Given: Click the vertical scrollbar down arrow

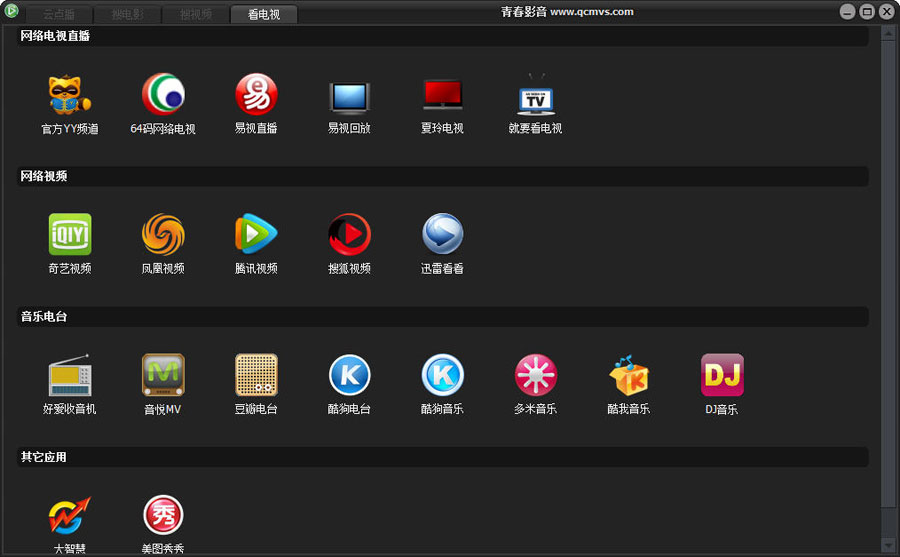Looking at the screenshot, I should click(888, 545).
